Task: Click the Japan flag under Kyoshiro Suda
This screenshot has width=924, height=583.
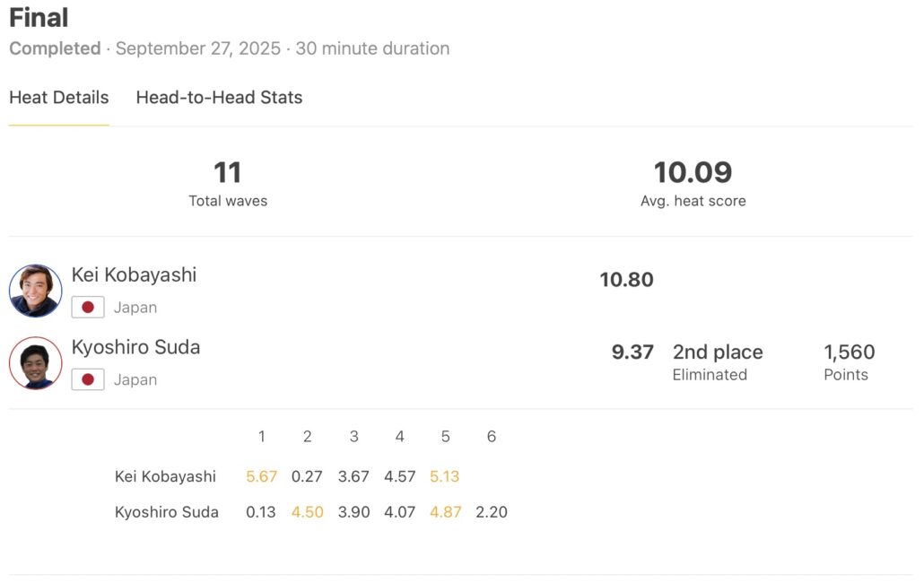Action: click(88, 379)
